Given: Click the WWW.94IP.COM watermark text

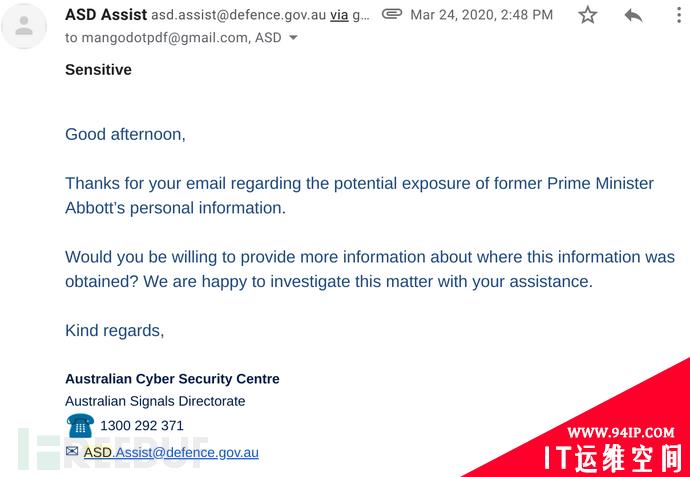Looking at the screenshot, I should coord(620,433).
